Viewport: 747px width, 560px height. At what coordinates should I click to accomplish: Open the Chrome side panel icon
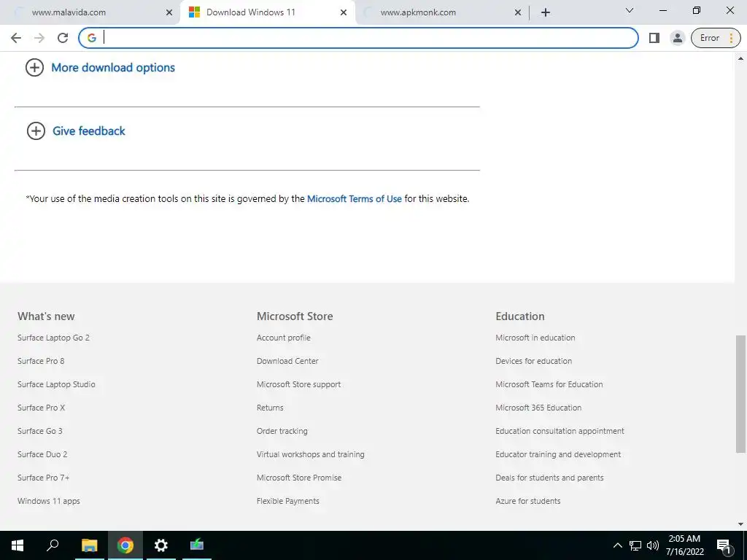[654, 38]
